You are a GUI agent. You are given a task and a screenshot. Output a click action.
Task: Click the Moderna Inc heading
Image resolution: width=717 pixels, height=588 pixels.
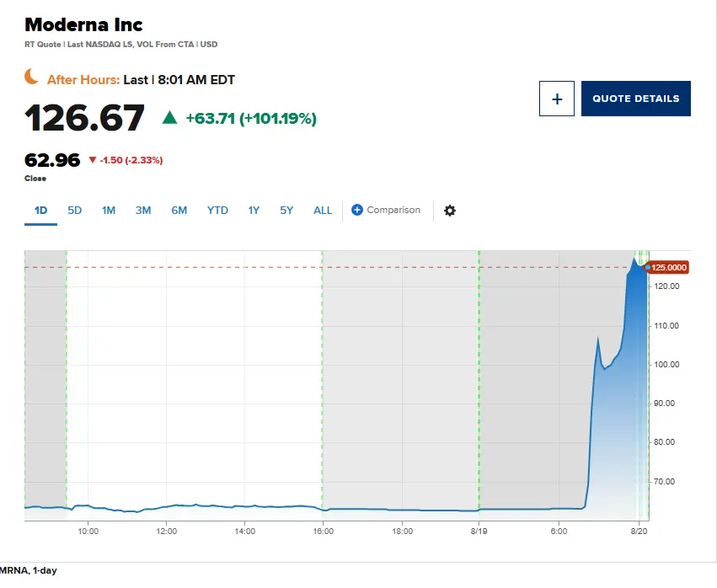point(83,24)
